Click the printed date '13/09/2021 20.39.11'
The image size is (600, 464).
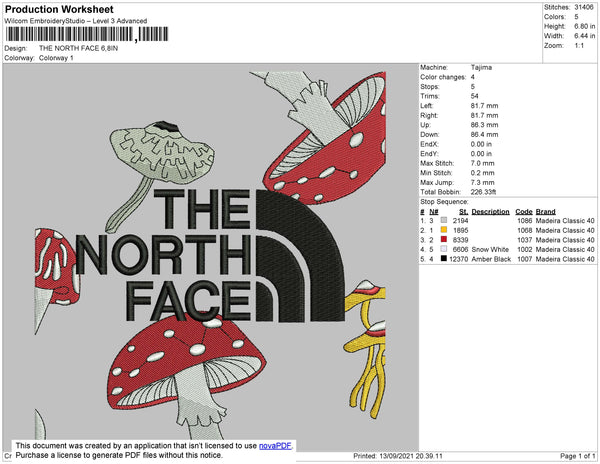point(411,456)
